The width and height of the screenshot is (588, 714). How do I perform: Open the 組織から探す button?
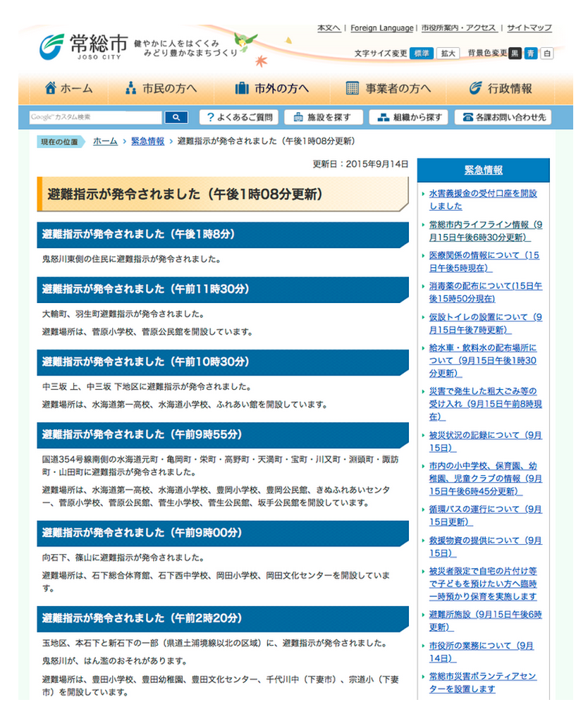click(408, 118)
